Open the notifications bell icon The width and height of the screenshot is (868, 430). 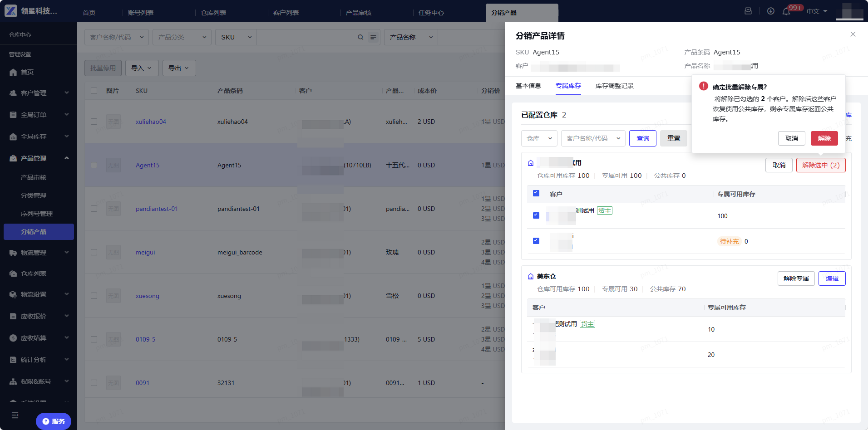pyautogui.click(x=786, y=11)
